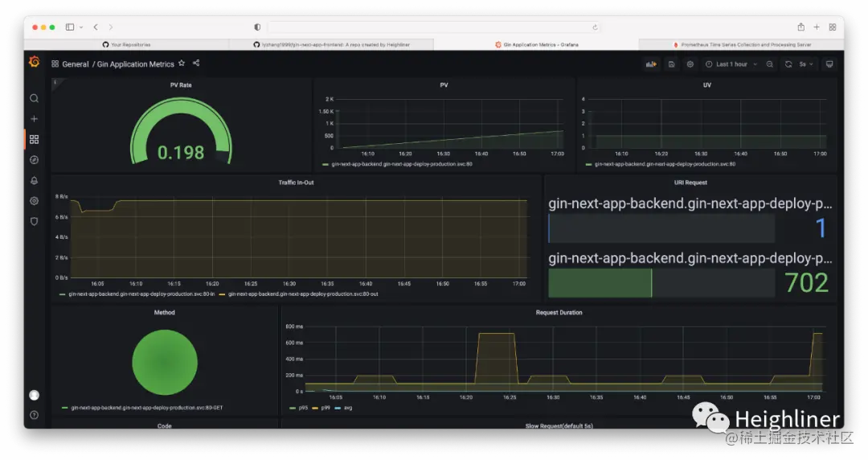Open the Server Admin shield icon

35,221
